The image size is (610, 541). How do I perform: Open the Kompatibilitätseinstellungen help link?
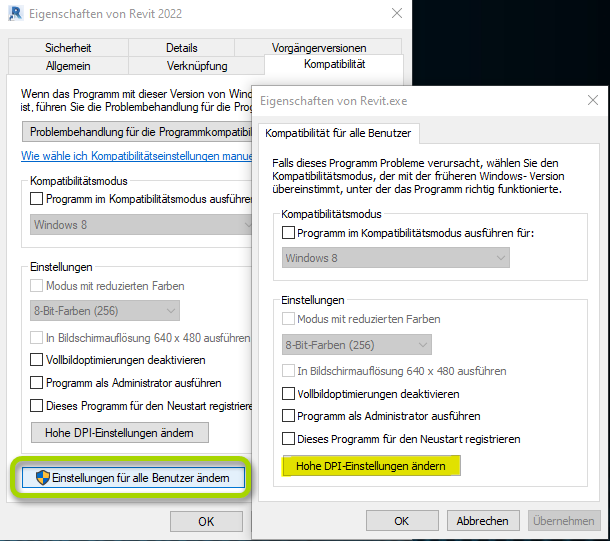[x=137, y=157]
